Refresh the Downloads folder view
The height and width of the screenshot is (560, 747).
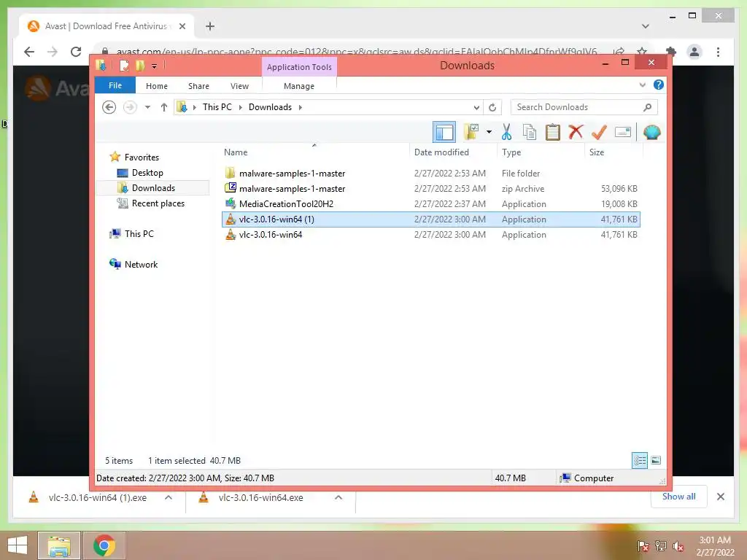[x=492, y=108]
